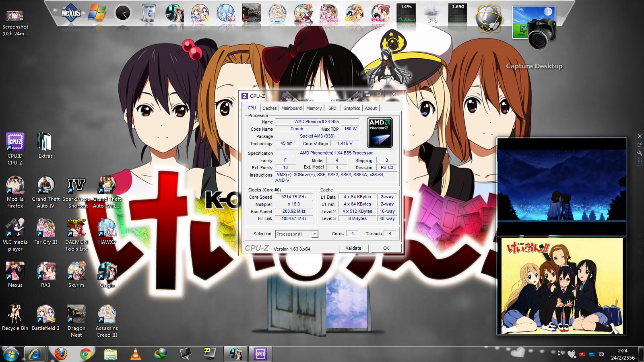Open the About tab in CPU-Z
This screenshot has height=362, width=644.
(x=371, y=108)
